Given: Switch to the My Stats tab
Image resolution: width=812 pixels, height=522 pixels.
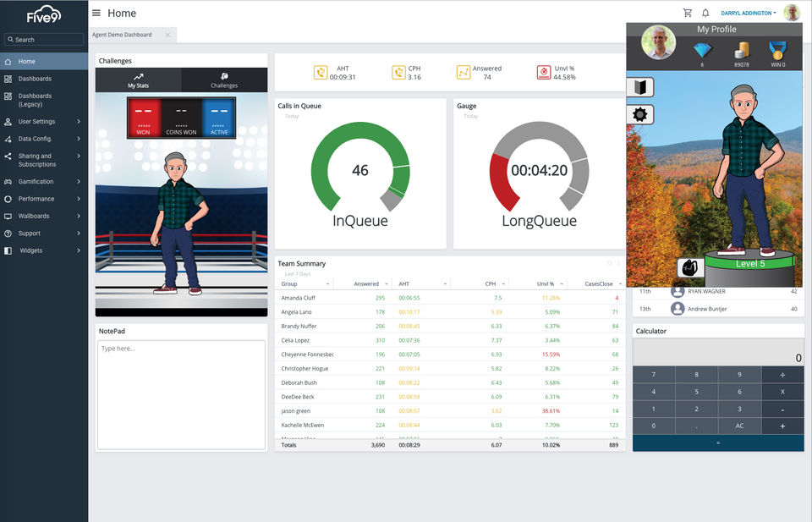Looking at the screenshot, I should pyautogui.click(x=138, y=80).
